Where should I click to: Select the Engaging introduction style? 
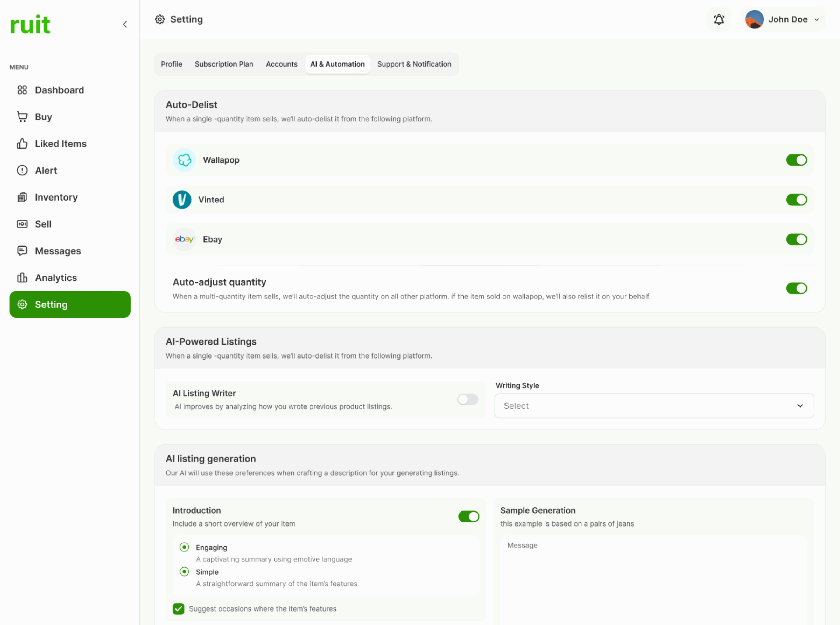(x=184, y=547)
